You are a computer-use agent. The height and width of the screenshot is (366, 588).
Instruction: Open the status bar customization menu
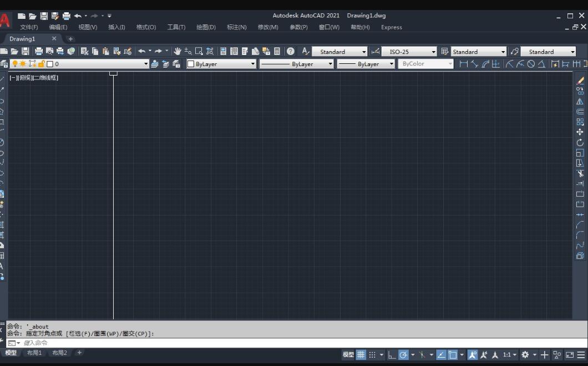tap(581, 354)
